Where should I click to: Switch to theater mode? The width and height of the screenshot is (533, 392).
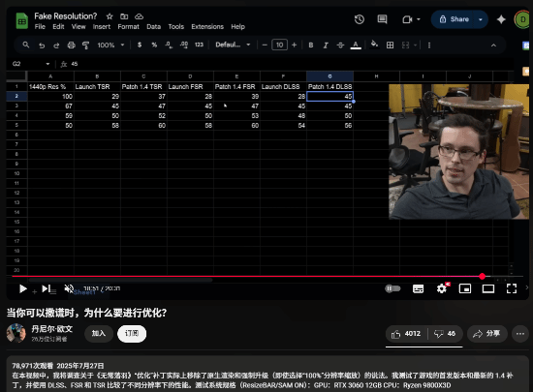[488, 288]
